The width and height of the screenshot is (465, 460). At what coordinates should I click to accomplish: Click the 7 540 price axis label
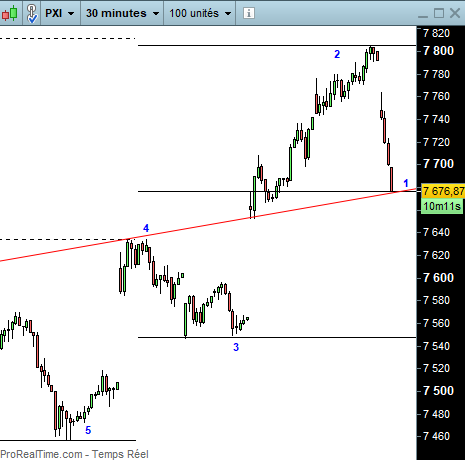pyautogui.click(x=436, y=346)
